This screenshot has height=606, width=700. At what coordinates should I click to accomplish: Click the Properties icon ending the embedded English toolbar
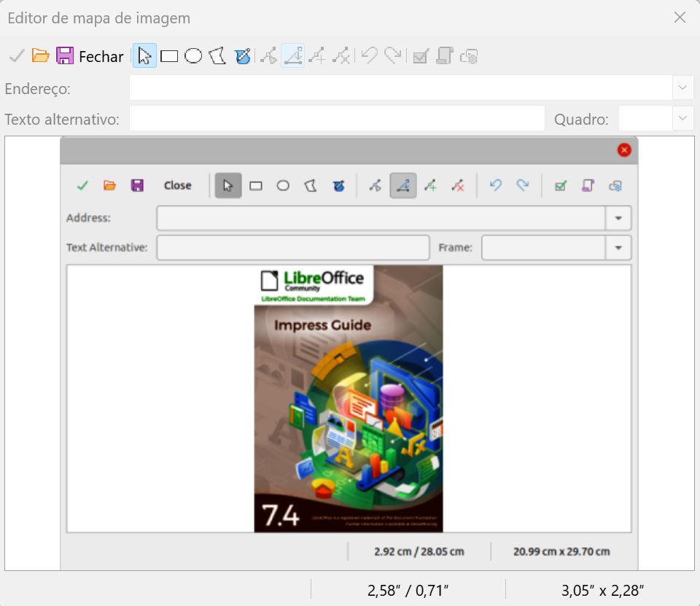615,185
